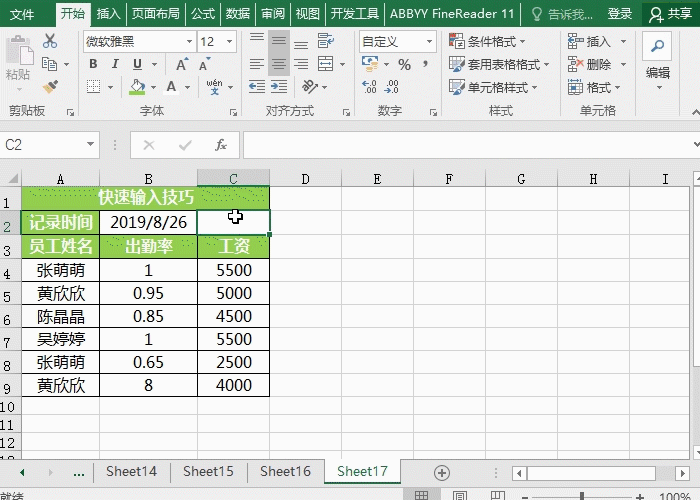Click the Copy icon in clipboard group

49,64
